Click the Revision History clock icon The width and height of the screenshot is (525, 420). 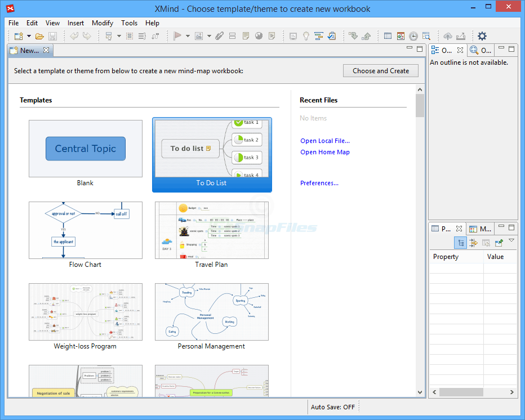click(413, 36)
